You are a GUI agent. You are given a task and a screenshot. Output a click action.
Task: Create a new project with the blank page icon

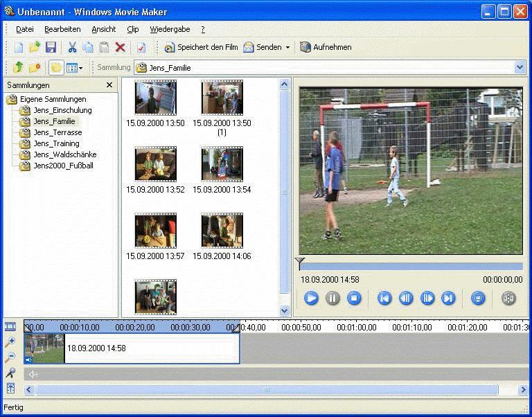pos(18,47)
